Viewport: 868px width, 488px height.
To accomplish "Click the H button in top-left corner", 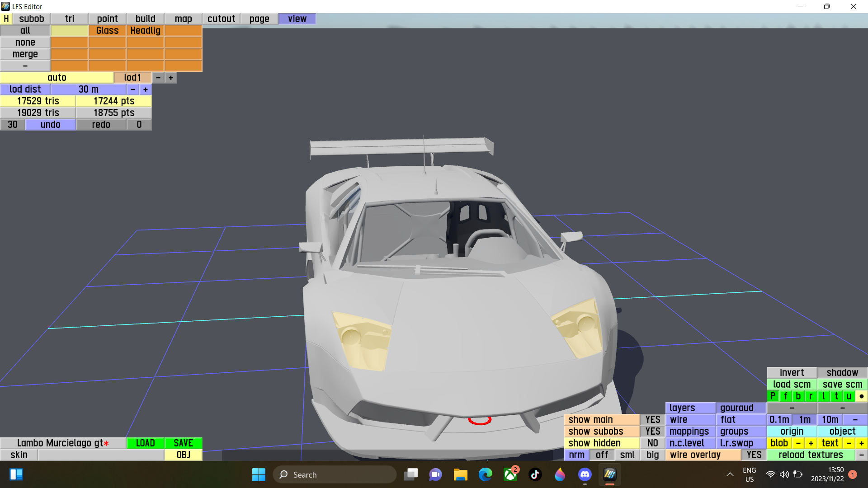I will point(6,19).
